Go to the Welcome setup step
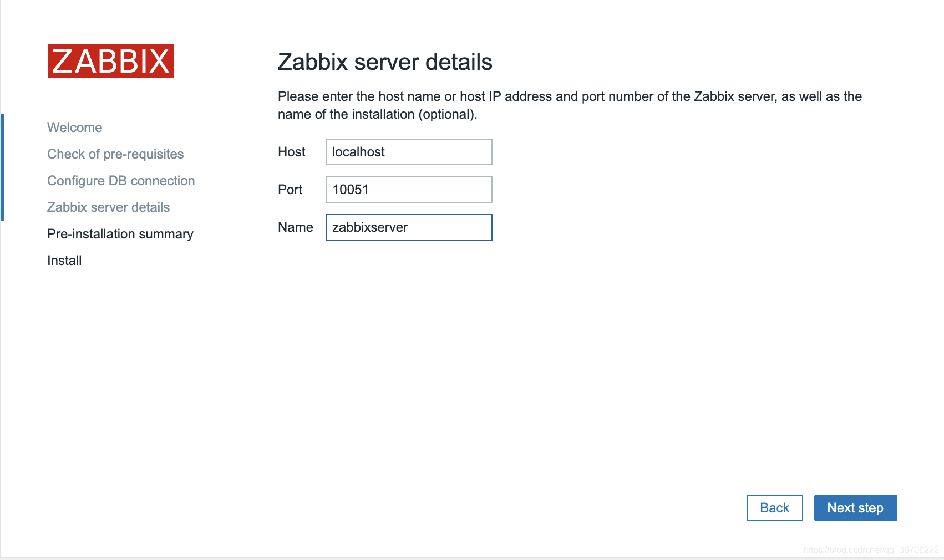944x560 pixels. (x=75, y=128)
